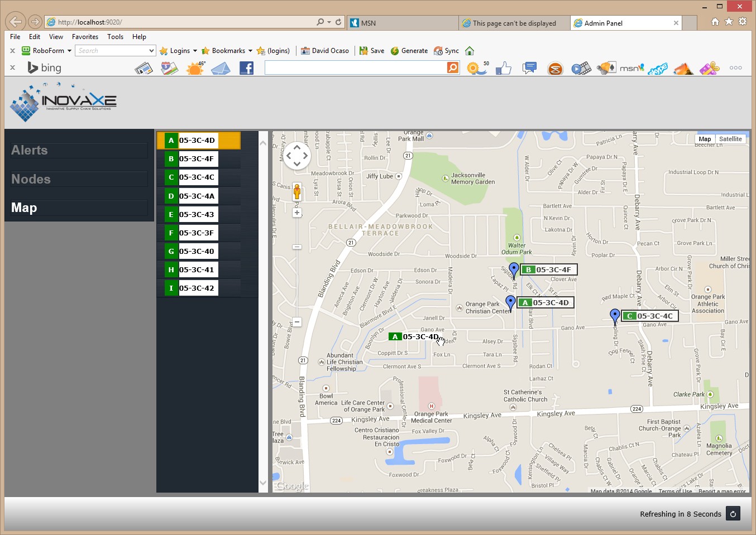Image resolution: width=756 pixels, height=535 pixels.
Task: Select node I 05-3C-42 in list
Action: [199, 288]
